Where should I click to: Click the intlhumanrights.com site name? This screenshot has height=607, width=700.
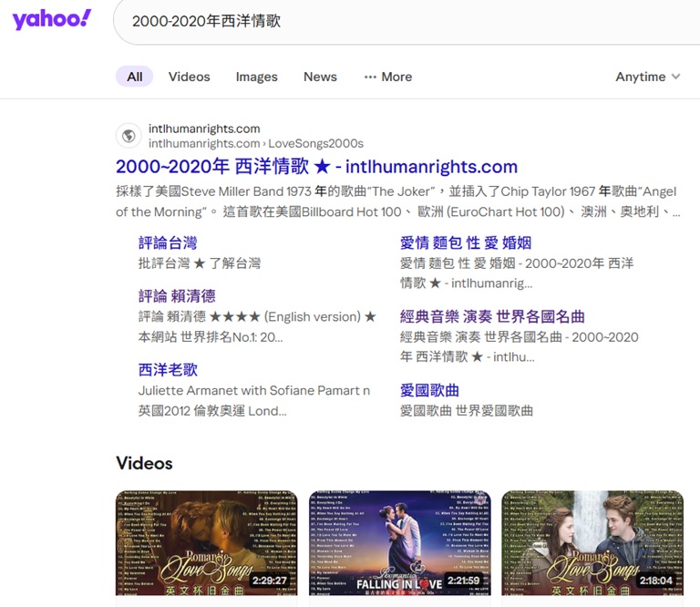[x=204, y=129]
